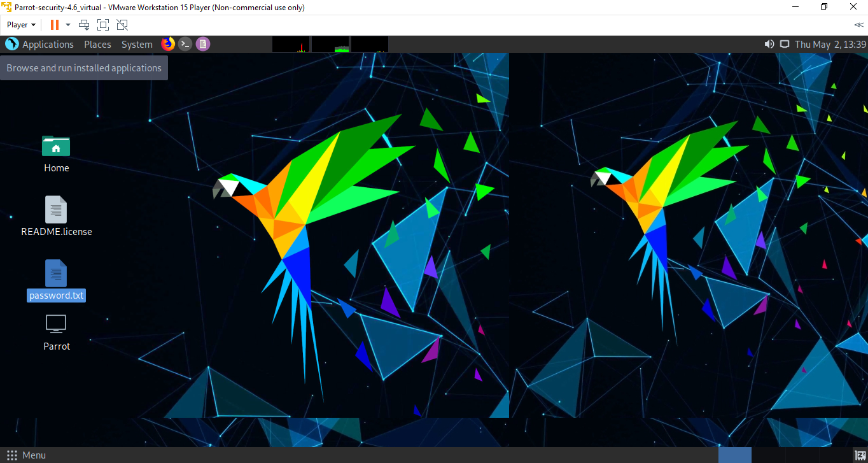
Task: Open the volume control speaker icon
Action: point(769,44)
